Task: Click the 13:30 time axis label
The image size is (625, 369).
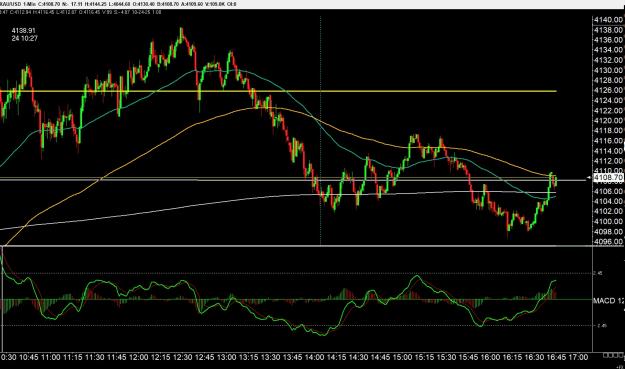Action: pos(270,357)
